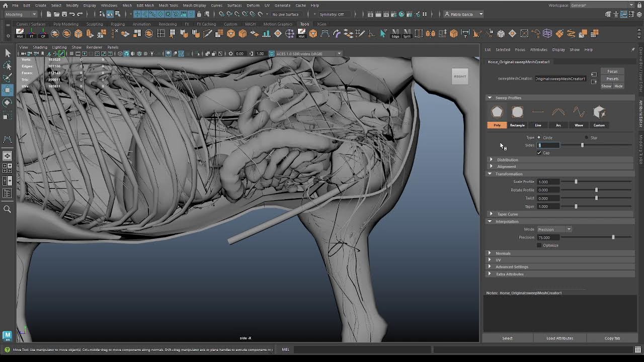The width and height of the screenshot is (644, 362).
Task: Open the Deform menu
Action: 253,5
